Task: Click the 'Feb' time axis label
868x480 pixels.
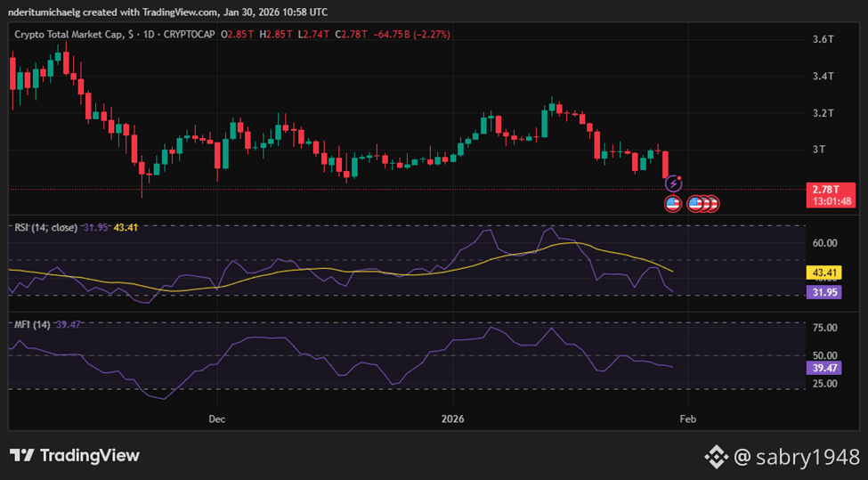Action: [x=687, y=419]
